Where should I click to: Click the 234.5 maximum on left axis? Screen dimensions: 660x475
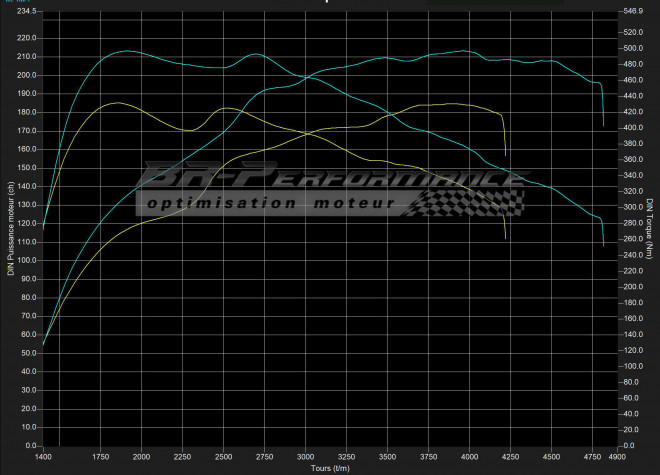(26, 11)
